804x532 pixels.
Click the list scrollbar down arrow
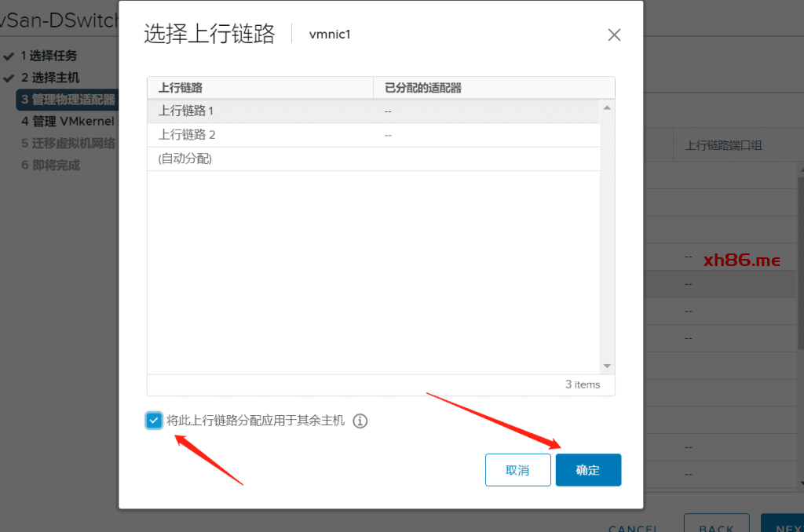607,366
